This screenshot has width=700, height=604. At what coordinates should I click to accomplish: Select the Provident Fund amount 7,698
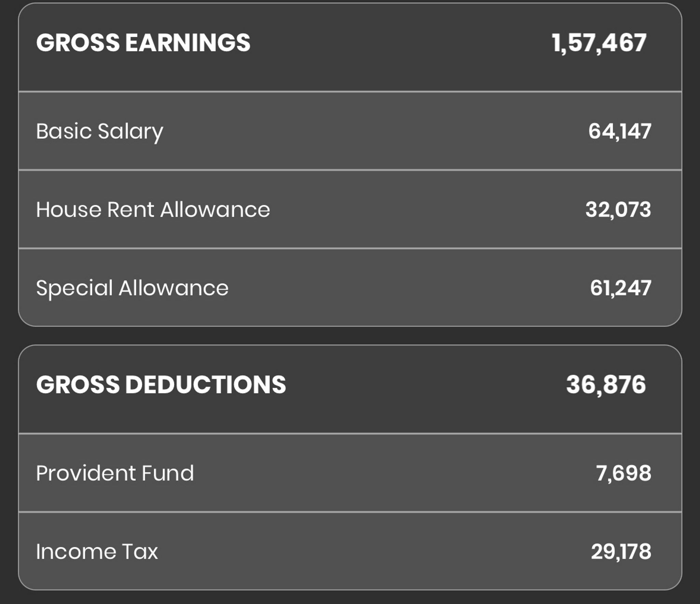click(624, 473)
